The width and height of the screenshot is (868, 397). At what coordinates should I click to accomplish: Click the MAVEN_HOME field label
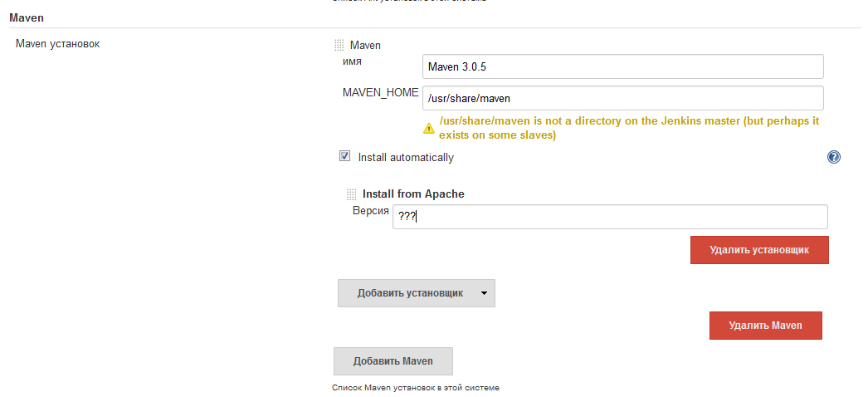[x=380, y=92]
